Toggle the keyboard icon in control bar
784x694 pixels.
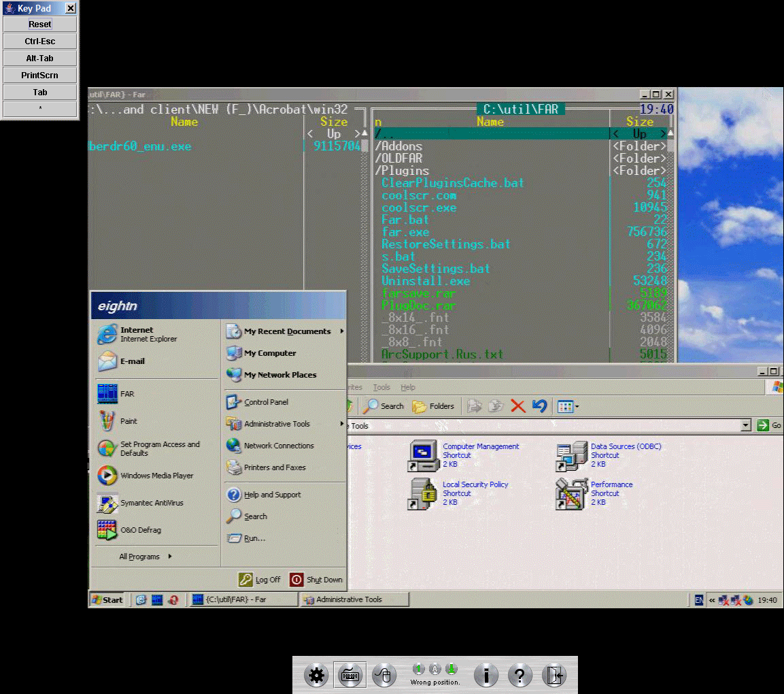[x=350, y=676]
